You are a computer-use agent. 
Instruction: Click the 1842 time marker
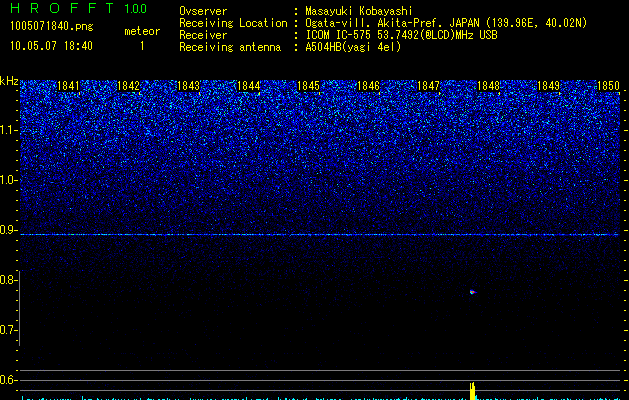pyautogui.click(x=128, y=86)
